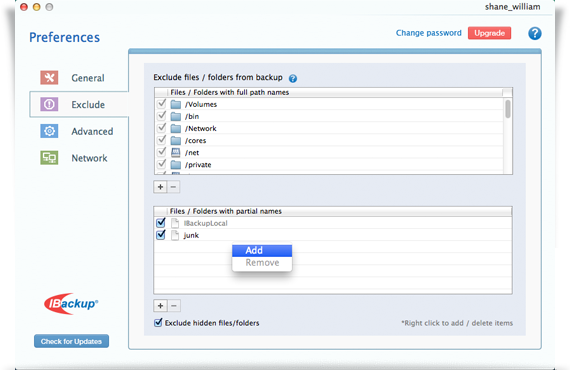Click the /Network folder icon
This screenshot has height=370, width=570.
[176, 129]
